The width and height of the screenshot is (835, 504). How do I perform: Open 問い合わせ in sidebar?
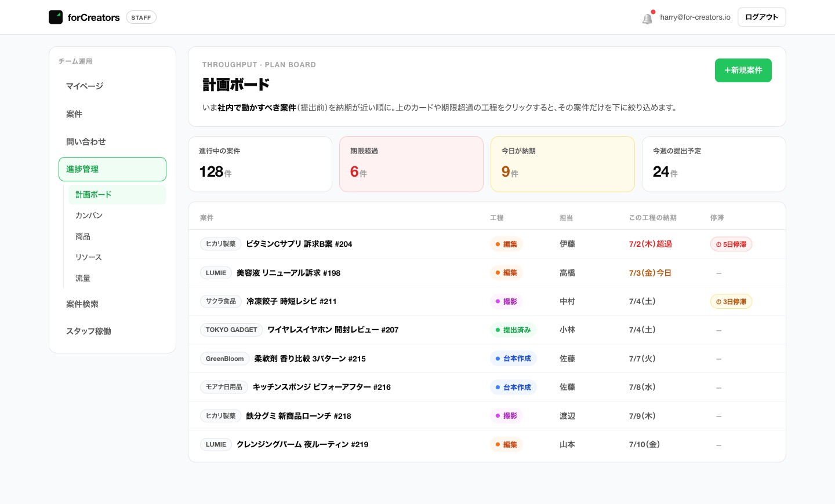(112, 141)
